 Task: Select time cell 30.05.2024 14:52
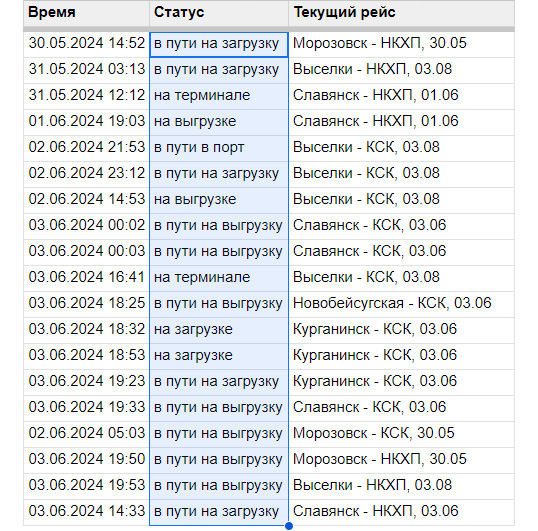(87, 44)
